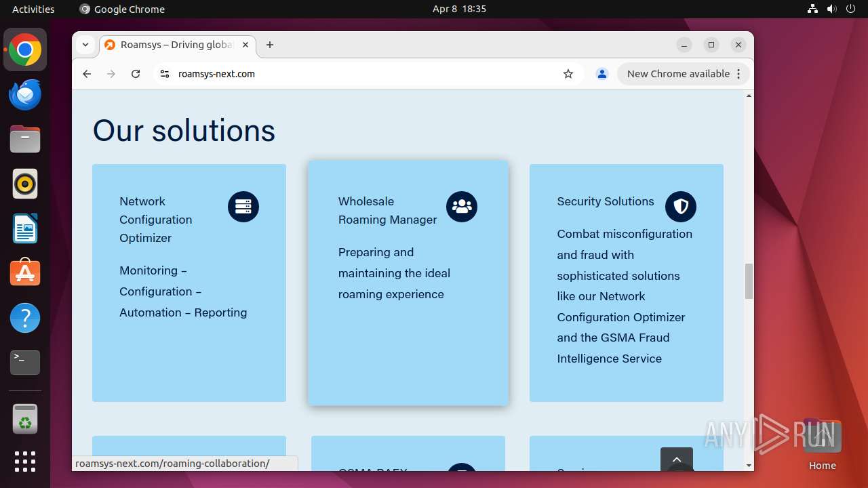
Task: Click scrollbar down arrow
Action: coord(749,466)
